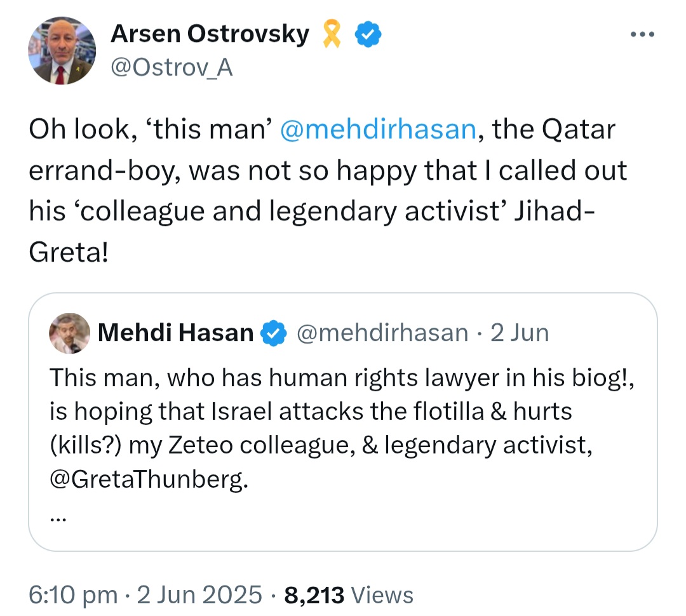The width and height of the screenshot is (686, 616).
Task: Open Mehdi Hasan's small avatar in quoted tweet
Action: [70, 333]
